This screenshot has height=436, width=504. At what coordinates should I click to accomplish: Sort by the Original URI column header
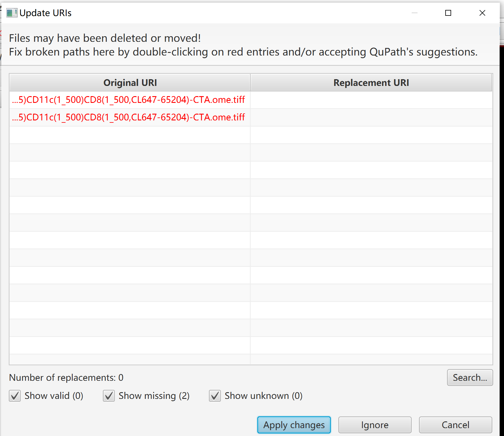(x=130, y=83)
